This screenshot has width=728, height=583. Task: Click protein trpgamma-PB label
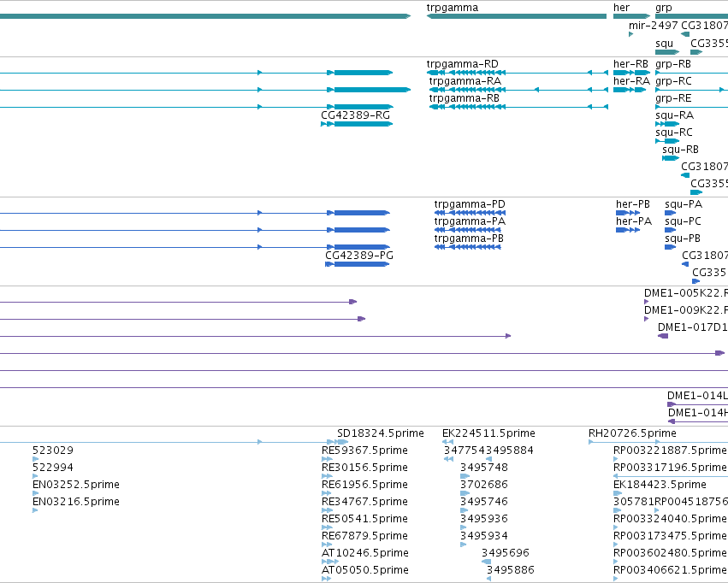(x=469, y=238)
